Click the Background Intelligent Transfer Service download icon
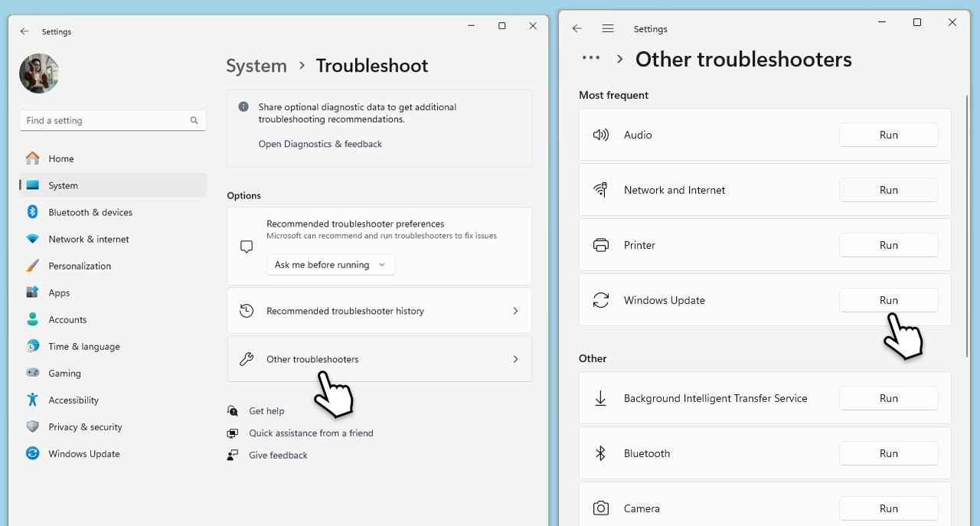Screen dimensions: 980x526 [601, 398]
